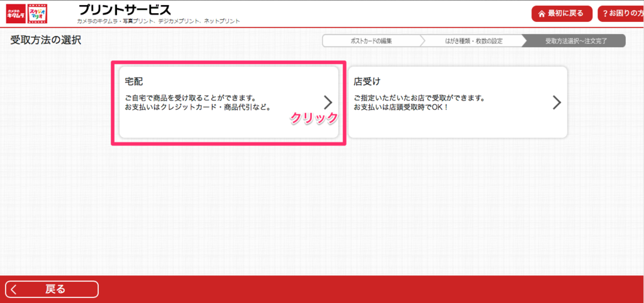Viewport: 644px width, 303px height.
Task: Open the お困りの方 help button
Action: [621, 14]
